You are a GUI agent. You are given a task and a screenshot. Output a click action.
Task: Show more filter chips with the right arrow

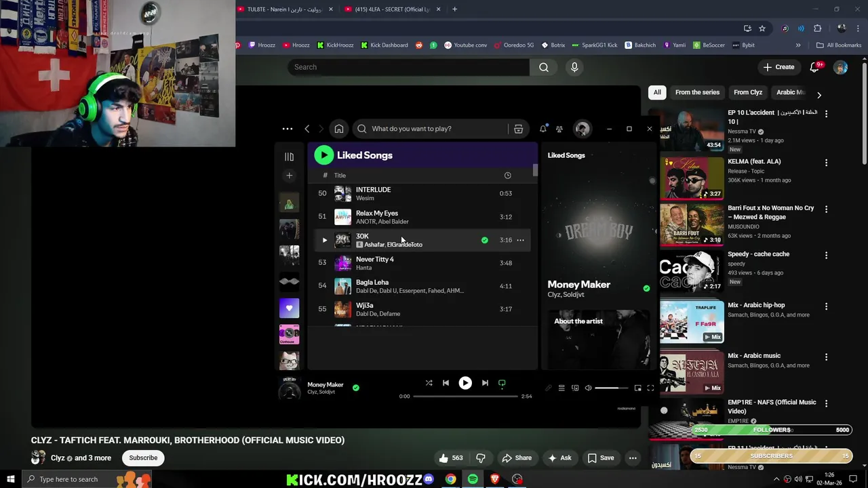coord(818,95)
